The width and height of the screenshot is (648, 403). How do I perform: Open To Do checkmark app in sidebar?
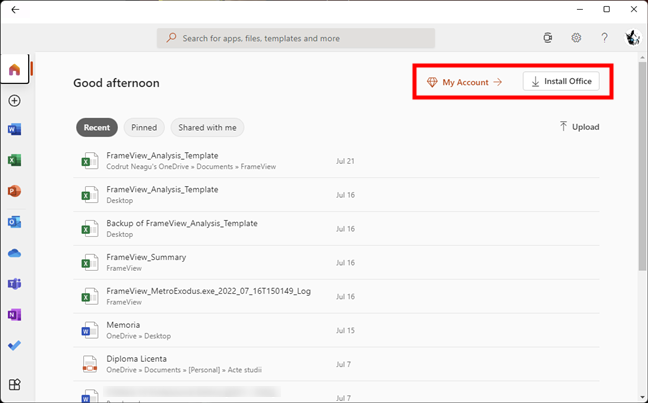(14, 346)
